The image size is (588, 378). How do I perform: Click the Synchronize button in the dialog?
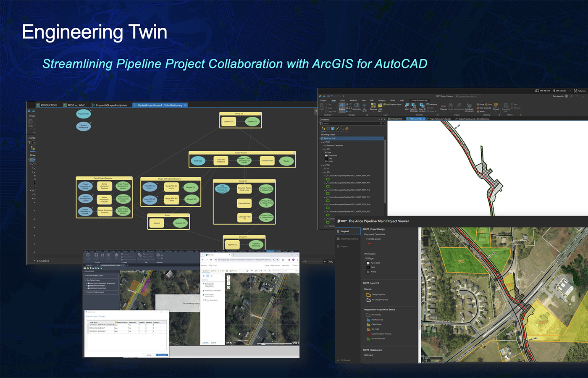click(x=162, y=355)
